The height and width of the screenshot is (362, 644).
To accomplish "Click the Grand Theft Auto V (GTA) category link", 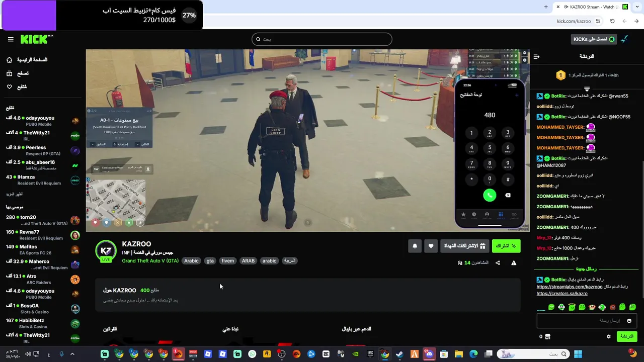I will tap(150, 261).
